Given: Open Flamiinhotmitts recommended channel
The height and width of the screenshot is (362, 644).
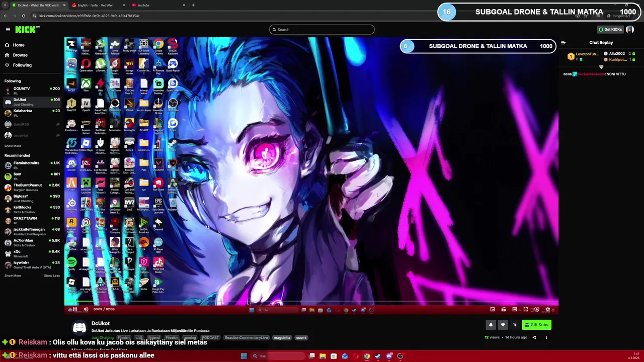Looking at the screenshot, I should [32, 165].
